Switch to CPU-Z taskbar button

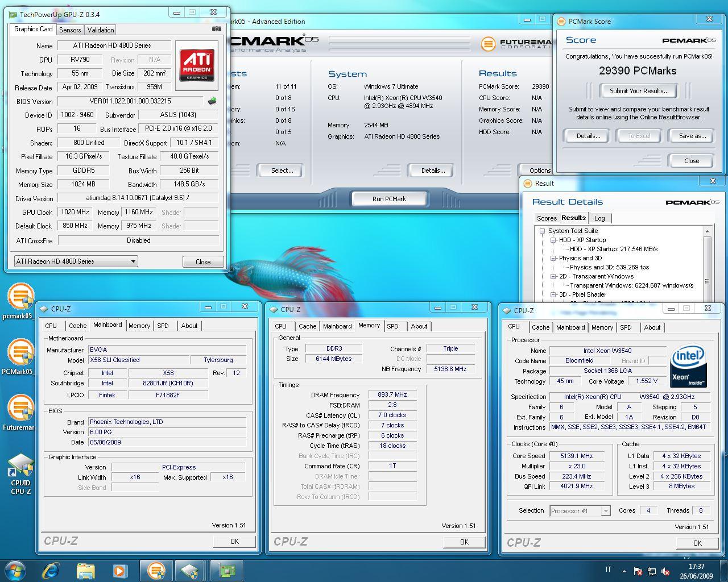pyautogui.click(x=190, y=570)
